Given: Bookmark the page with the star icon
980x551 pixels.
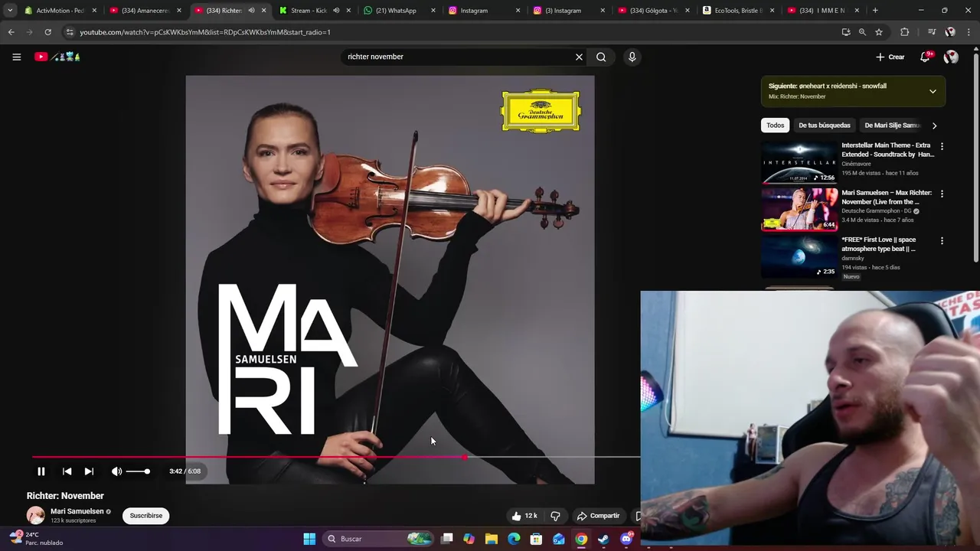Looking at the screenshot, I should [x=879, y=32].
